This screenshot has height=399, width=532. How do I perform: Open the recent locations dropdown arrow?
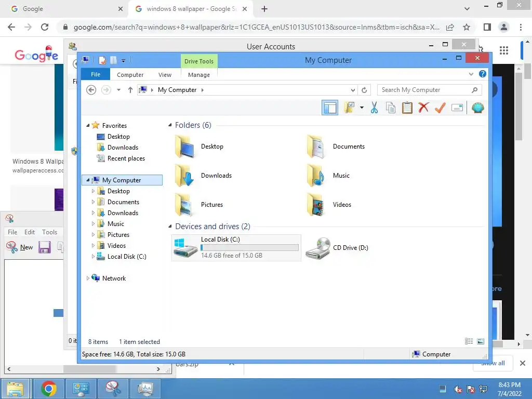pyautogui.click(x=119, y=90)
